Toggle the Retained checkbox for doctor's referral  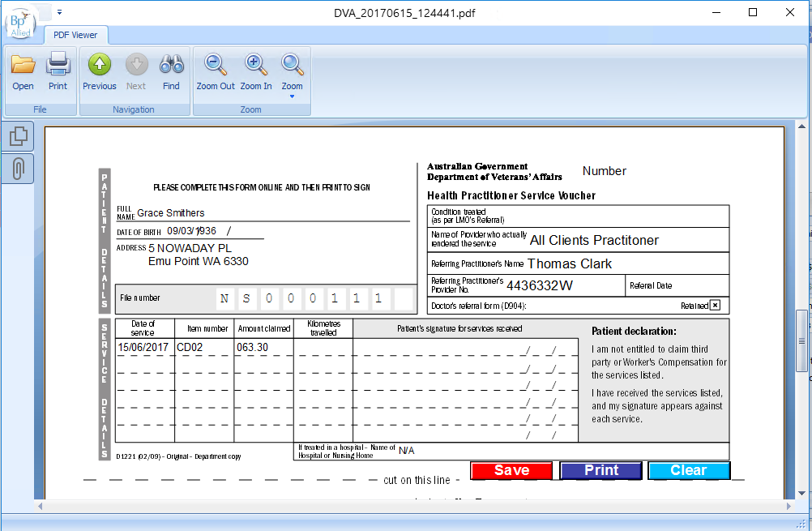point(716,305)
